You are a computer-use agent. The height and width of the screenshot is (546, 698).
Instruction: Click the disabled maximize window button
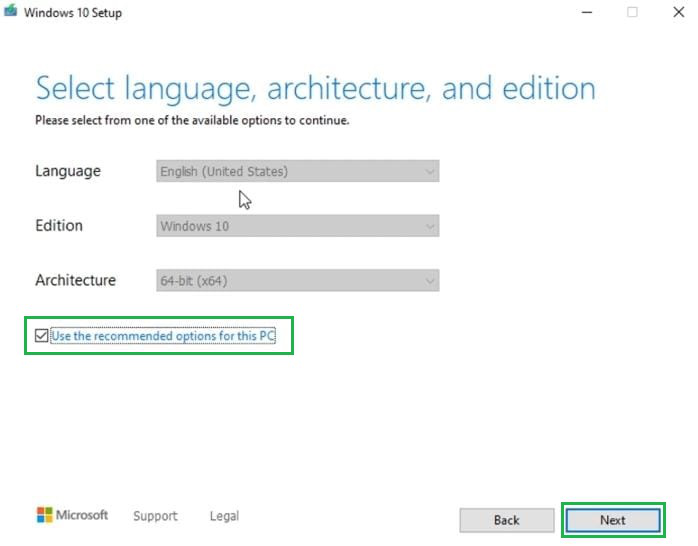tap(632, 12)
